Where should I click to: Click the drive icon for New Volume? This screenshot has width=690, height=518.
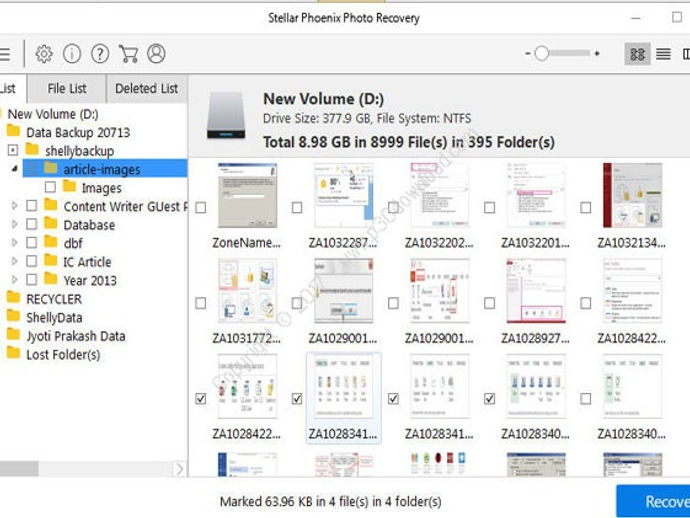coord(226,115)
